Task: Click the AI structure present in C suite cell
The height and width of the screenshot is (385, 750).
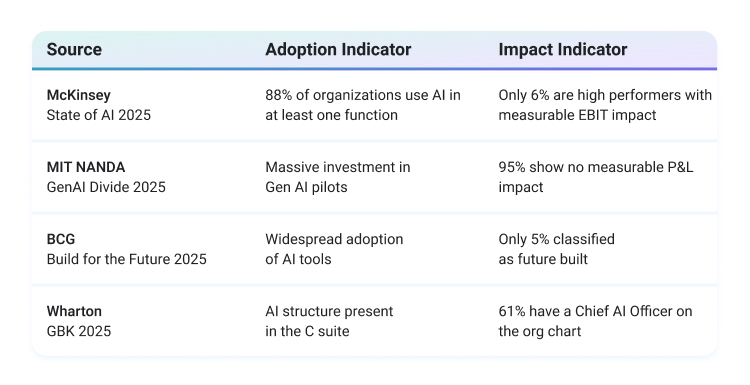Action: (329, 321)
